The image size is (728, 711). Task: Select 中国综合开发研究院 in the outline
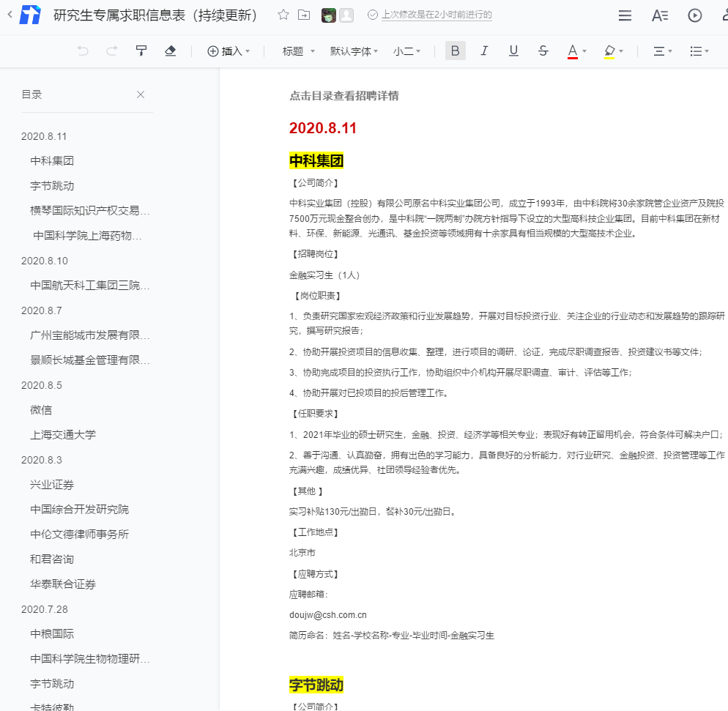point(79,510)
